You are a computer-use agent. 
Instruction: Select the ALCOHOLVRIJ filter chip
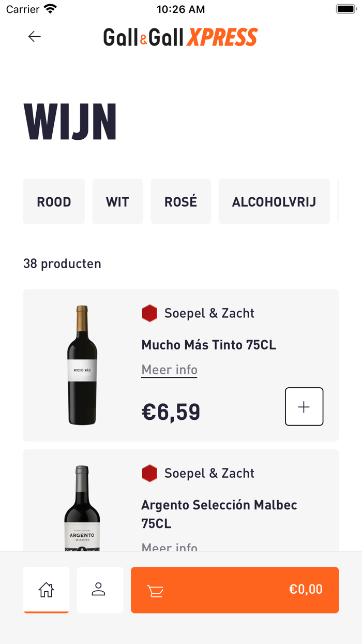[274, 202]
